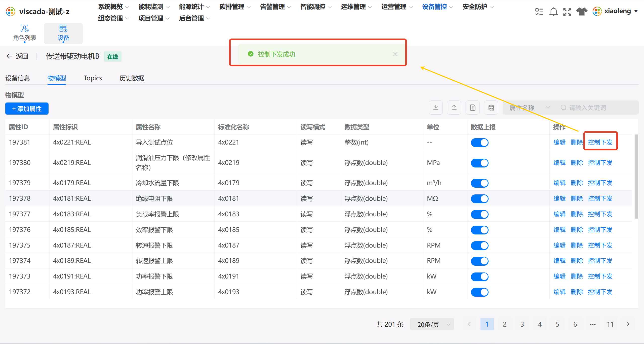644x344 pixels.
Task: Click 删除 for 转速报警上限 row
Action: click(577, 261)
